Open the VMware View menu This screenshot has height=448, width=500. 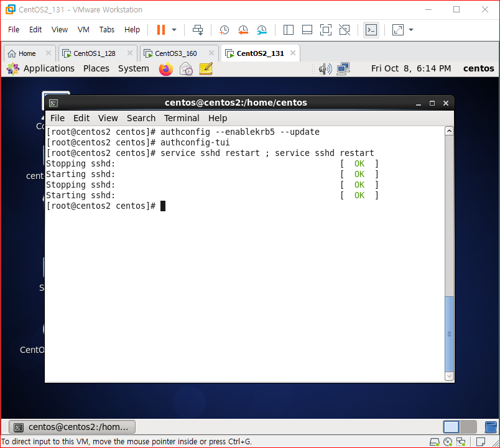(60, 30)
